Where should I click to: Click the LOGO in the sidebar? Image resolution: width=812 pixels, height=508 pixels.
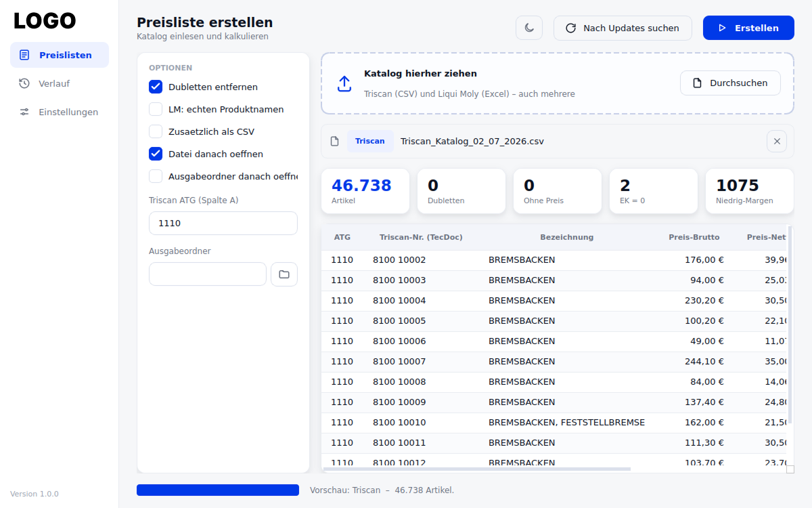click(45, 21)
